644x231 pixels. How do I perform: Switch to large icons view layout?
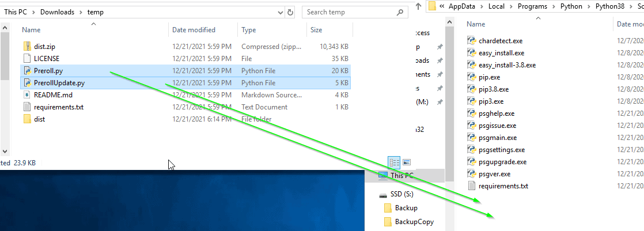407,162
